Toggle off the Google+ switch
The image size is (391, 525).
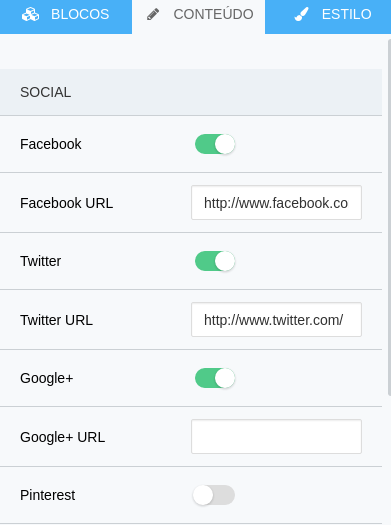[x=215, y=378]
